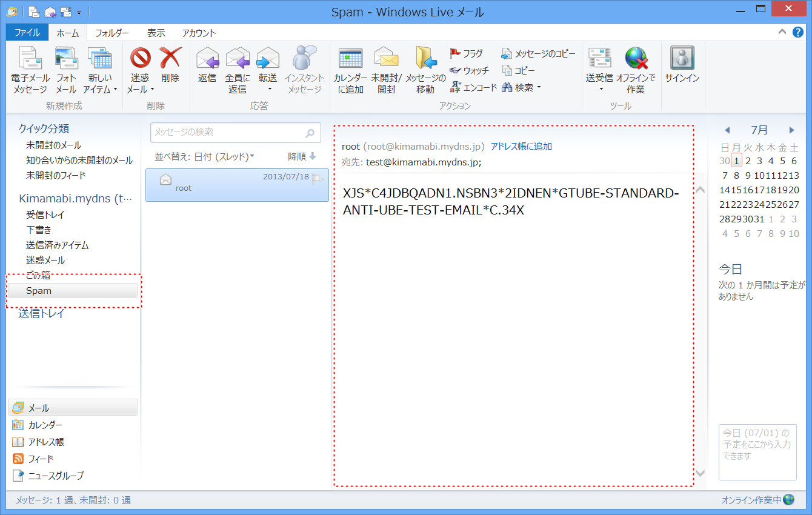
Task: Click the calendar event entry box
Action: tap(757, 452)
